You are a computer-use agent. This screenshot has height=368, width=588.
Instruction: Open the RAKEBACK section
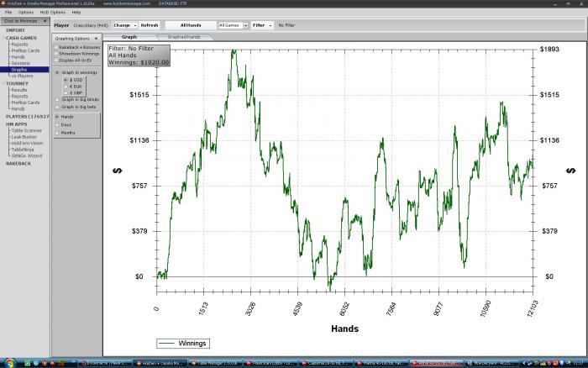18,164
